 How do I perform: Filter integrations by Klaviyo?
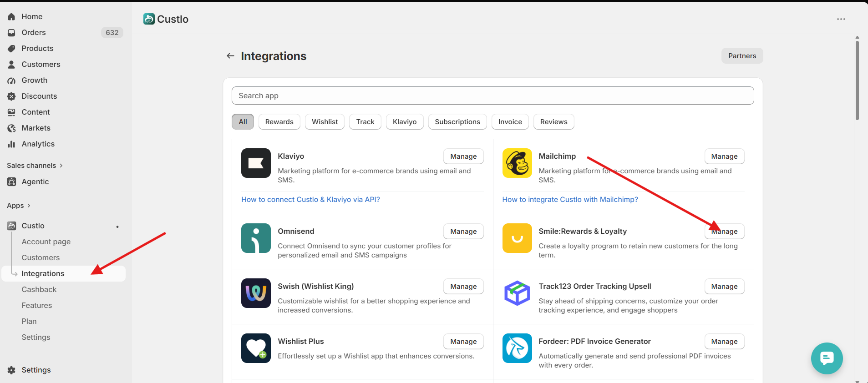405,122
